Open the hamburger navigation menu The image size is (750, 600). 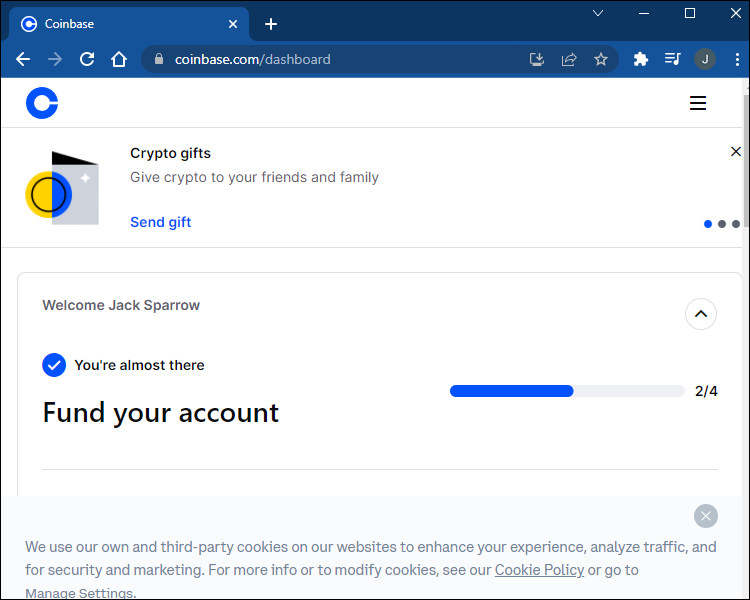pos(698,103)
